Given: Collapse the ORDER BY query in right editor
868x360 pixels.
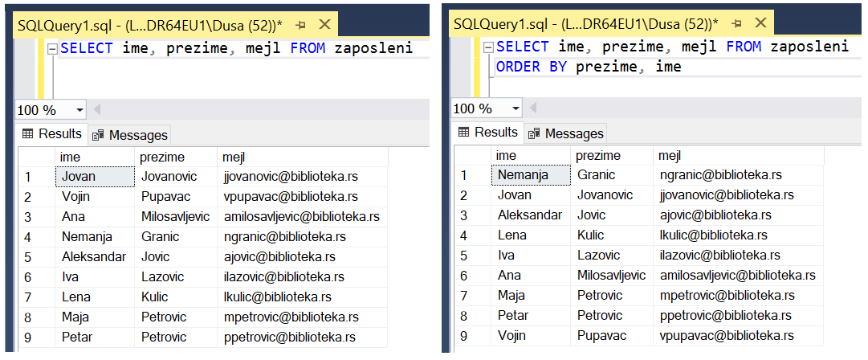Looking at the screenshot, I should (x=488, y=47).
